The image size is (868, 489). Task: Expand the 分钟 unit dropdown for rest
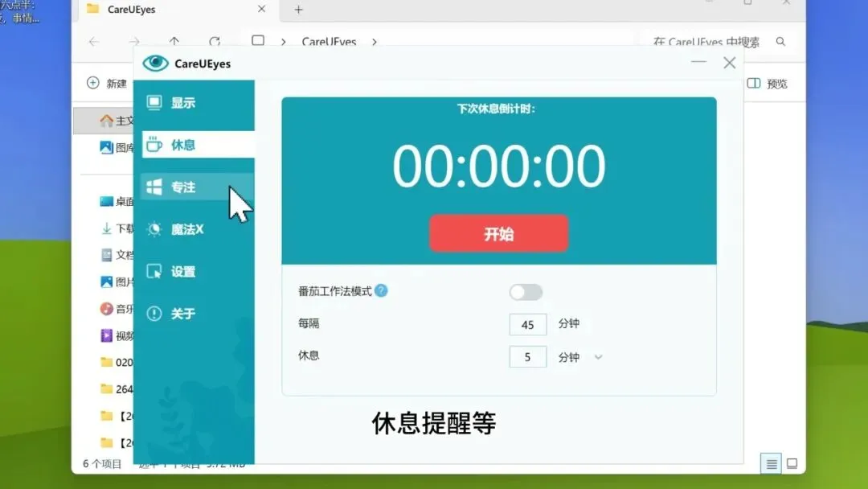point(598,357)
